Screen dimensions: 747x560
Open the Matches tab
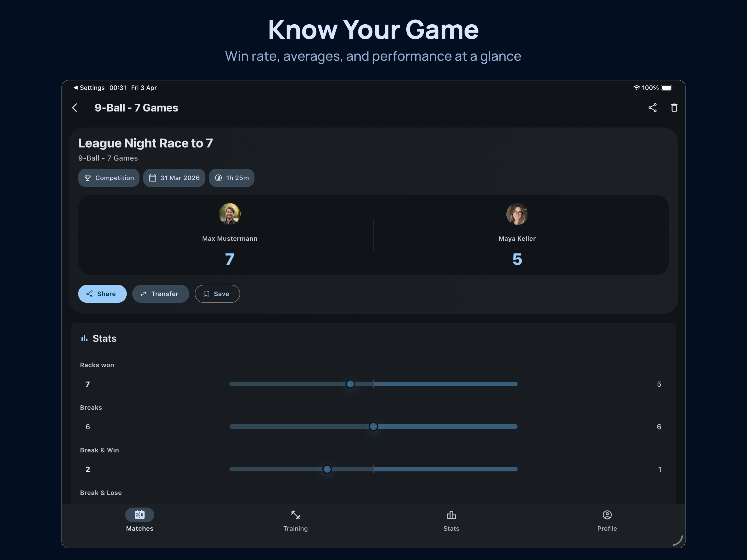coord(139,521)
